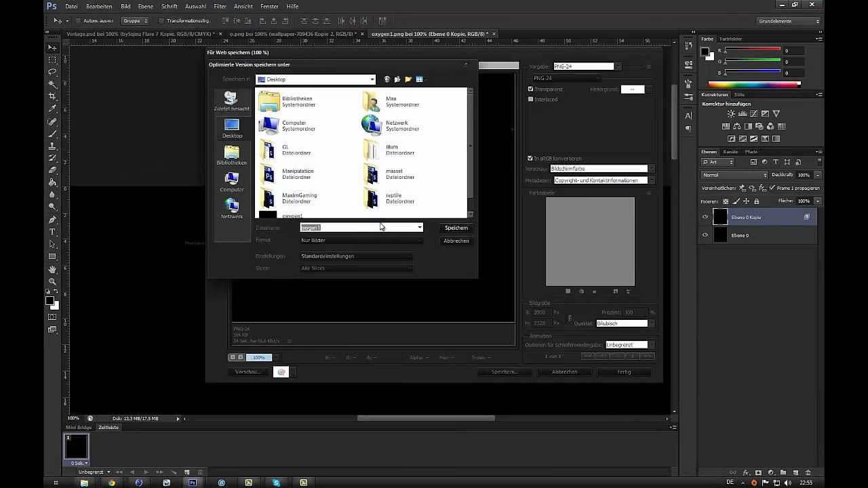The image size is (868, 488).
Task: Add a Color Balance adjustment
Action: 737,126
